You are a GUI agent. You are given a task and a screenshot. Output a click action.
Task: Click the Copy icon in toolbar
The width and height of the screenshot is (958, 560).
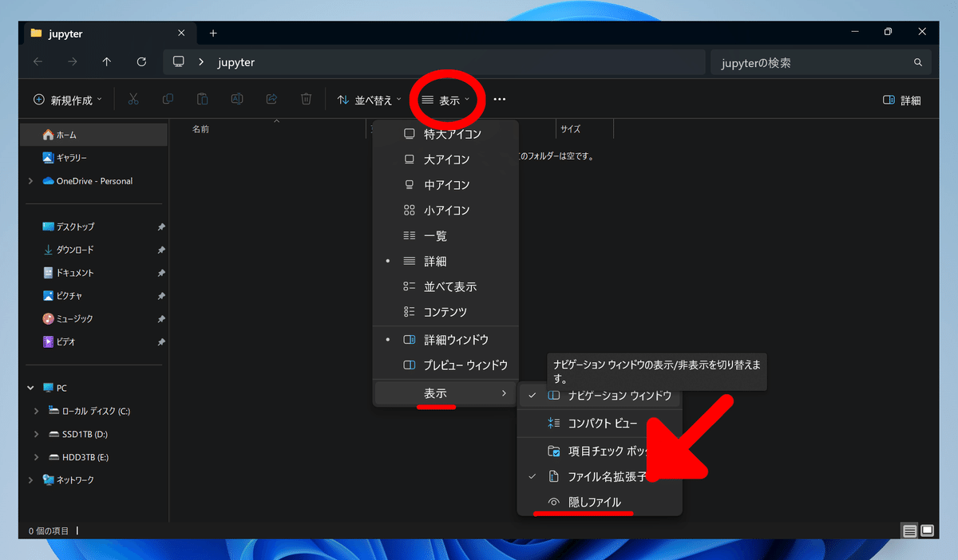click(168, 100)
